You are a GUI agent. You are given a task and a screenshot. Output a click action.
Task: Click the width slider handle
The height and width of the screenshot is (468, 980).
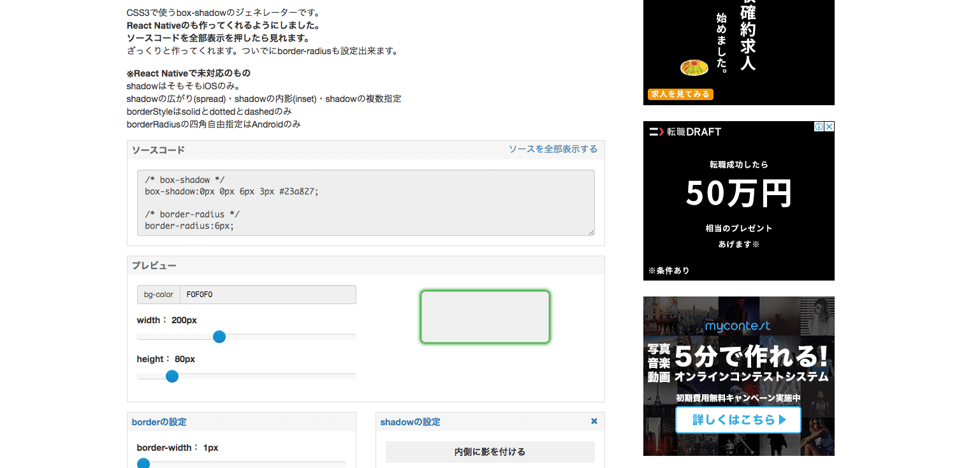pos(219,337)
